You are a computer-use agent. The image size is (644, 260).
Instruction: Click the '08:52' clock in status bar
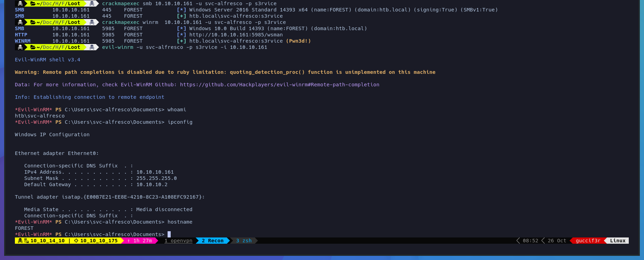point(530,241)
